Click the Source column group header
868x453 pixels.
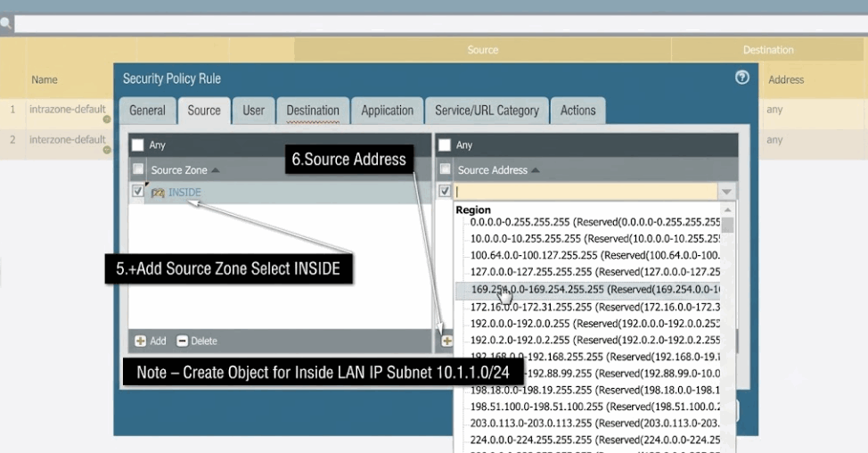pyautogui.click(x=482, y=50)
